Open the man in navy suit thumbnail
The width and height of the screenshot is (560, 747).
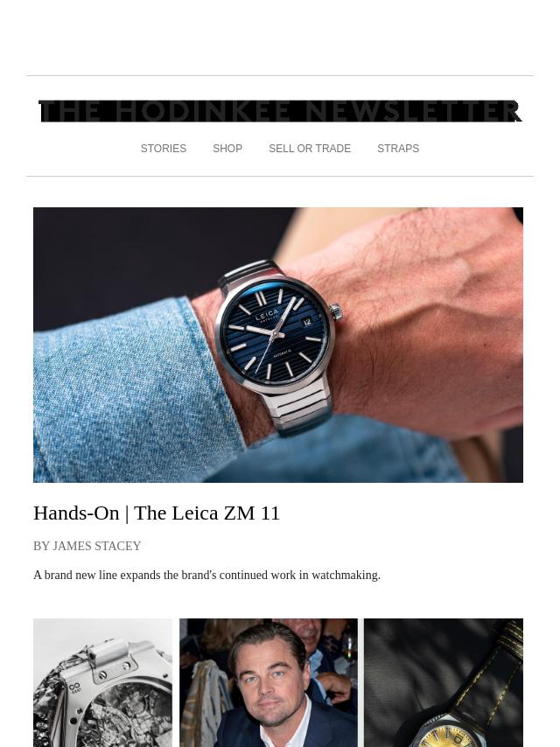pos(269,682)
